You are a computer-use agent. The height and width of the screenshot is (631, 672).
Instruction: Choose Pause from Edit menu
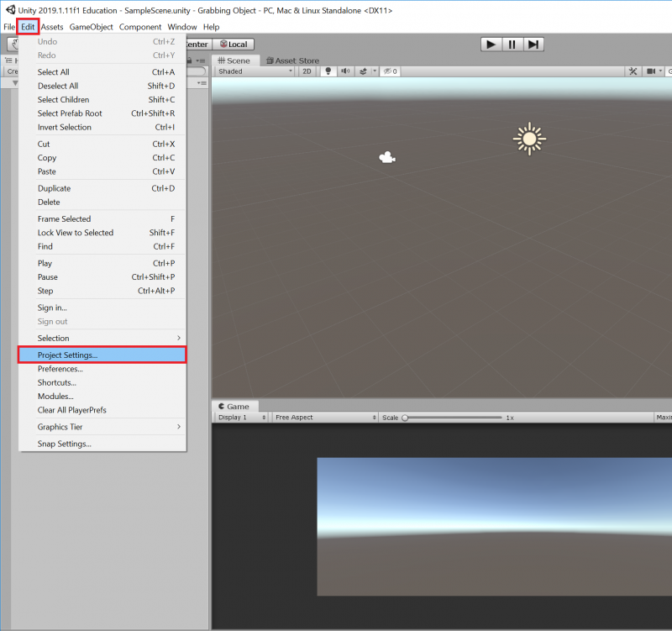[x=102, y=277]
